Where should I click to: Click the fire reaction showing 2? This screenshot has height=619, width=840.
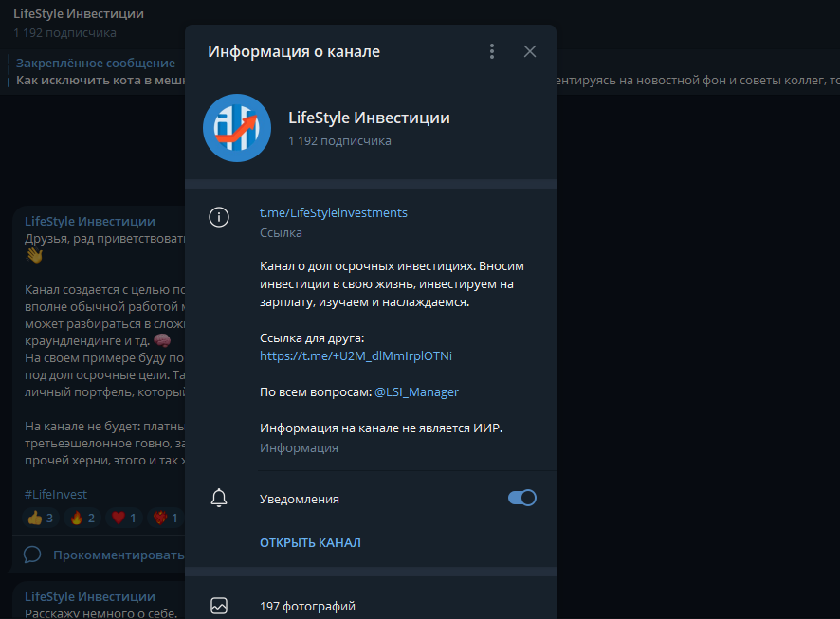click(80, 518)
